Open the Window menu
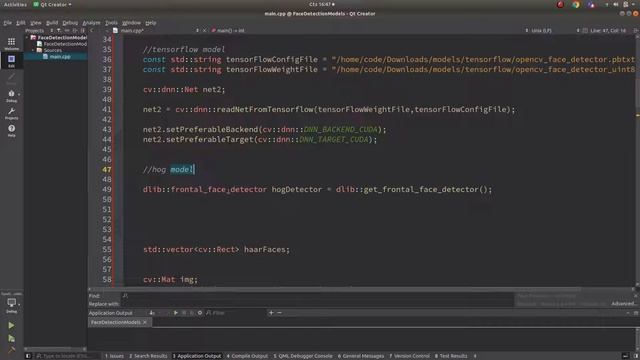The width and height of the screenshot is (640, 360). (x=131, y=23)
